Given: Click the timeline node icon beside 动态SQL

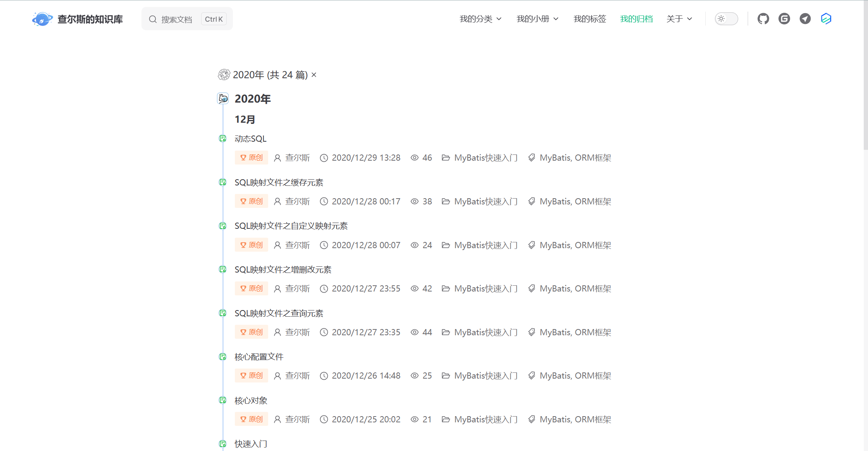Looking at the screenshot, I should [223, 139].
